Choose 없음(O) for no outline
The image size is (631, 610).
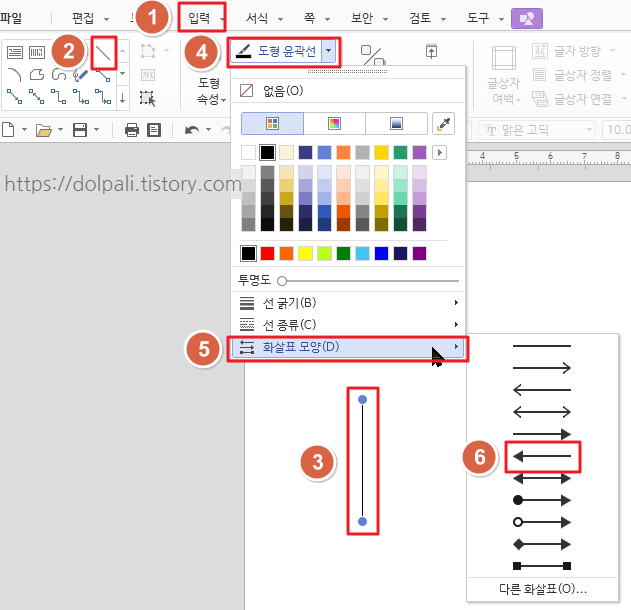click(x=348, y=91)
